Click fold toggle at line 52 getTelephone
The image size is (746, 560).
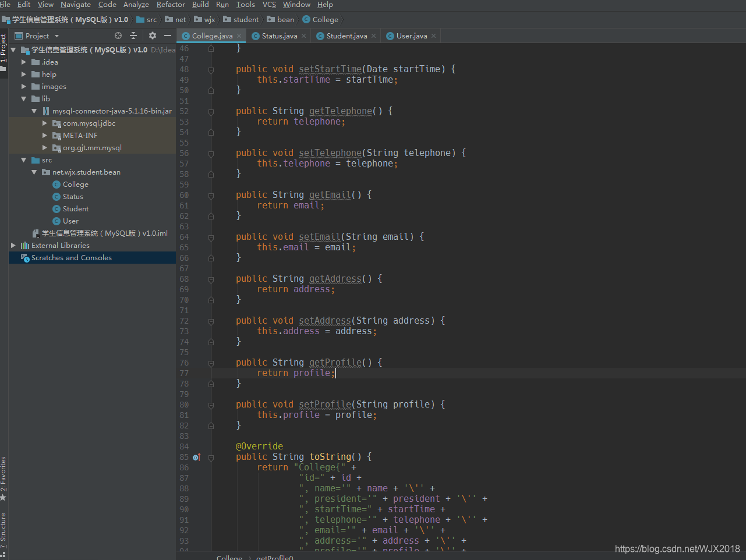click(x=211, y=111)
